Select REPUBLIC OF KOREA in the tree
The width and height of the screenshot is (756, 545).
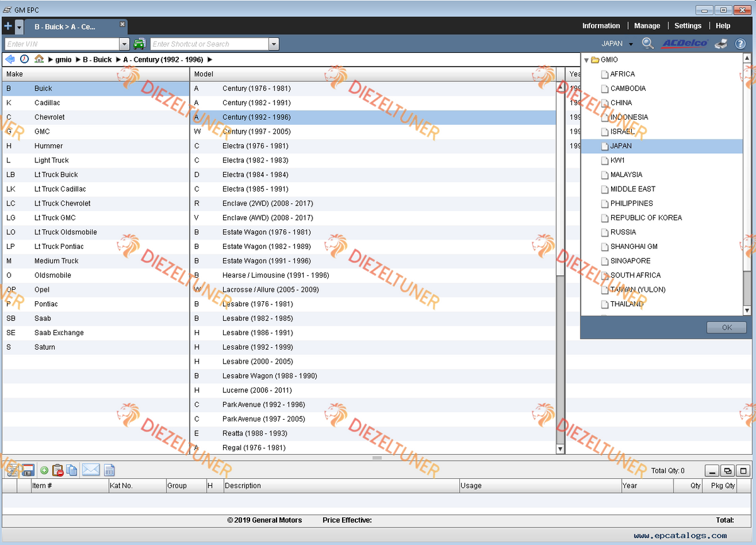point(646,218)
